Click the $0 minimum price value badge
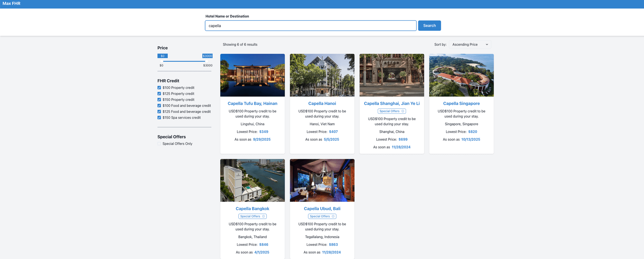 [163, 56]
